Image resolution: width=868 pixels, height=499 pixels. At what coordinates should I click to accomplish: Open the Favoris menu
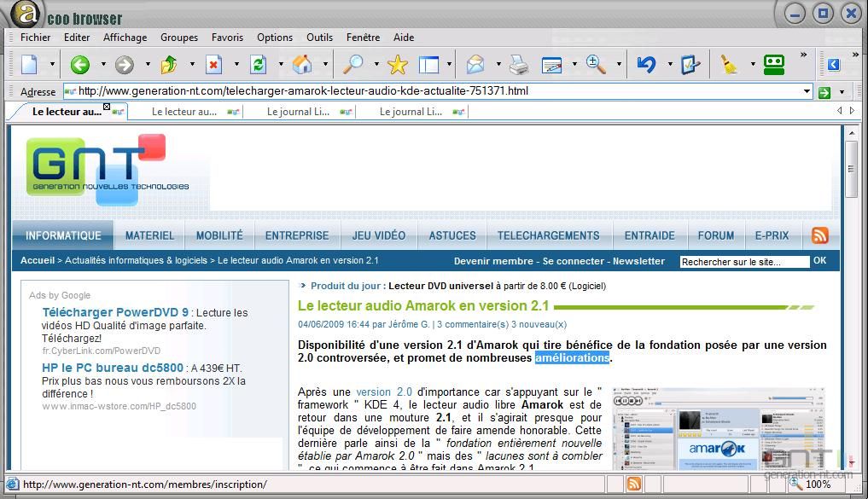coord(227,38)
